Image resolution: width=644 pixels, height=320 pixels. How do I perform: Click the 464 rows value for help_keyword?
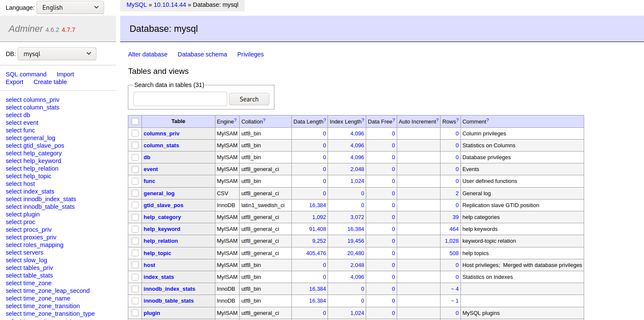454,229
